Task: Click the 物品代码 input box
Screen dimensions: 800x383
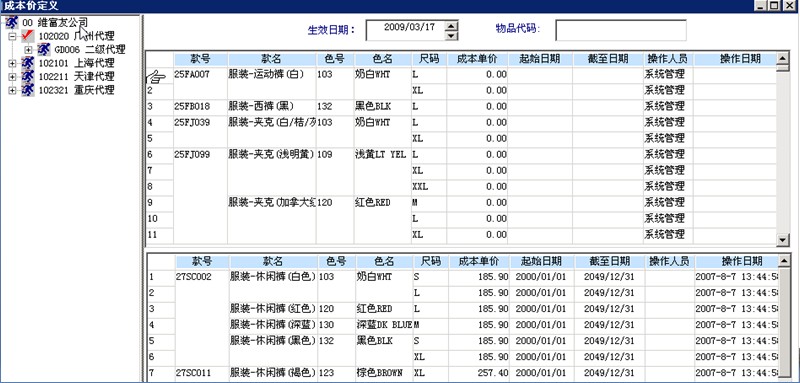Action: pos(621,30)
